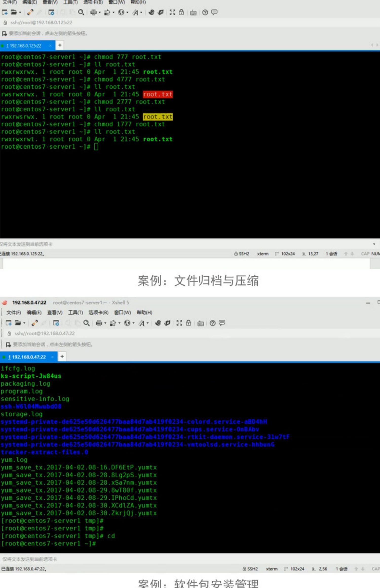
Task: Click Connect icon in upper Xshell toolbar
Action: (30, 12)
